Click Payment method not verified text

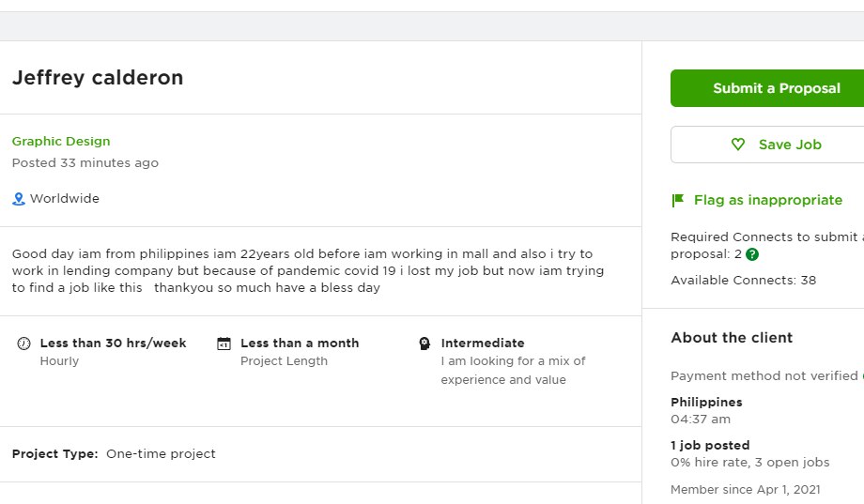tap(764, 375)
